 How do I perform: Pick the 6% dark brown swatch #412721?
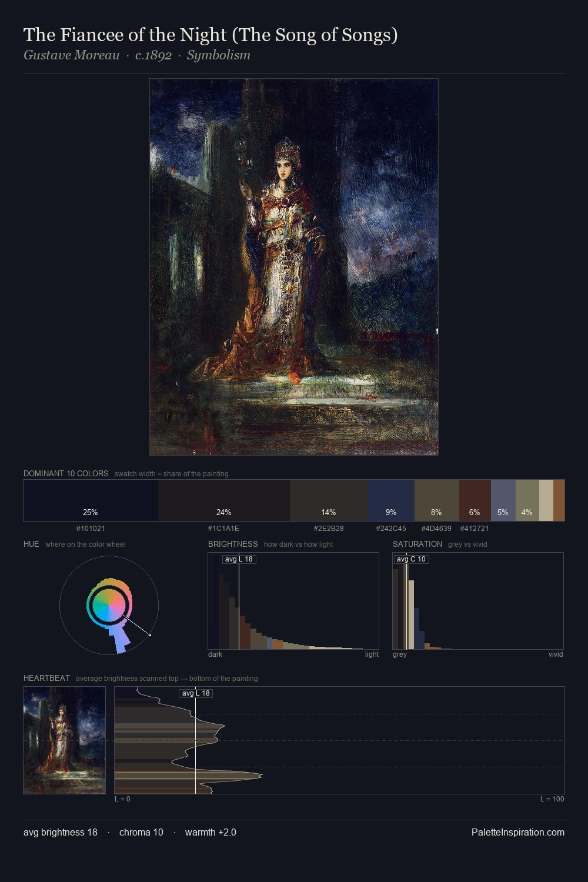(475, 500)
